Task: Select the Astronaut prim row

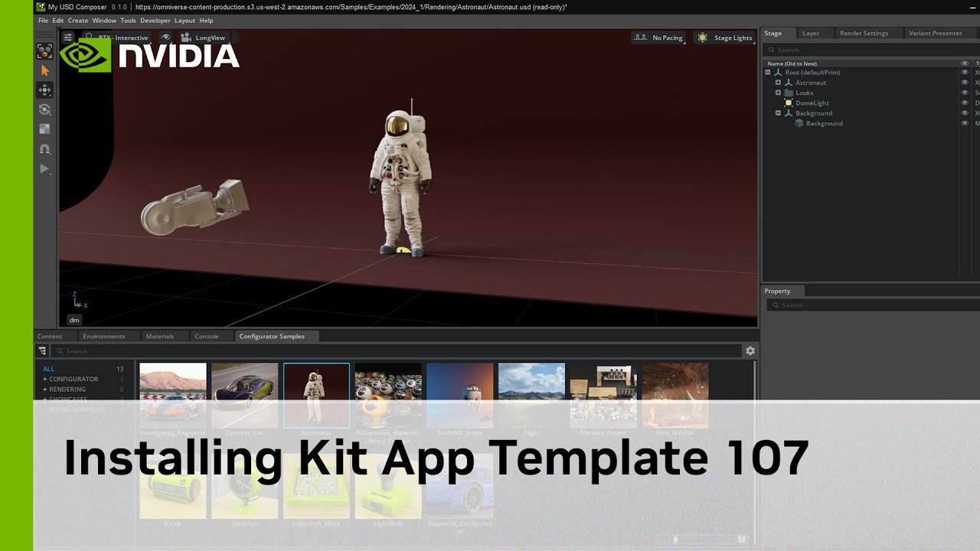Action: pyautogui.click(x=811, y=83)
